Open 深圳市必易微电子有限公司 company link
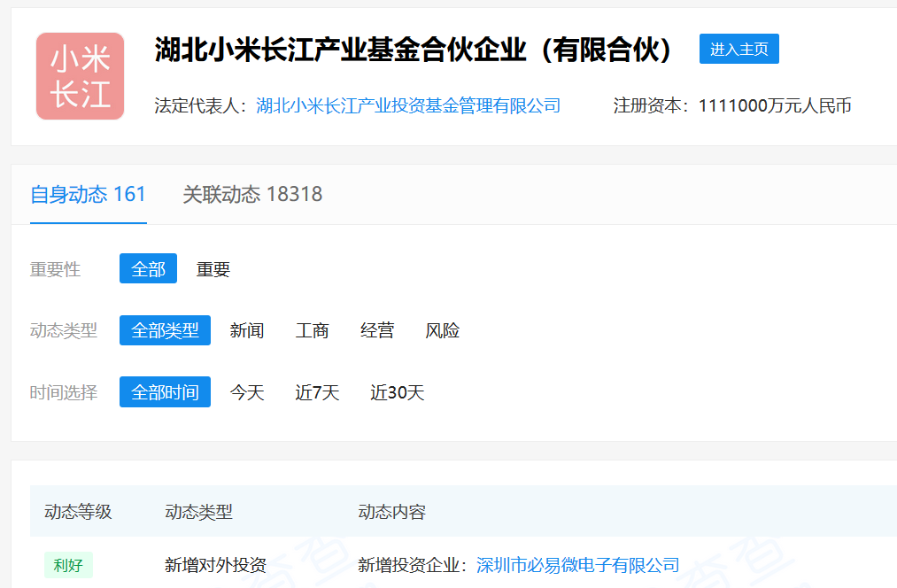The image size is (897, 588). [x=577, y=565]
